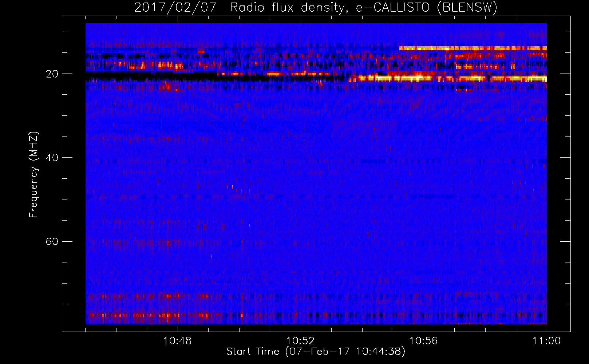Viewport: 589px width, 364px height.
Task: Click the 11:00 time tick label
Action: [x=546, y=341]
